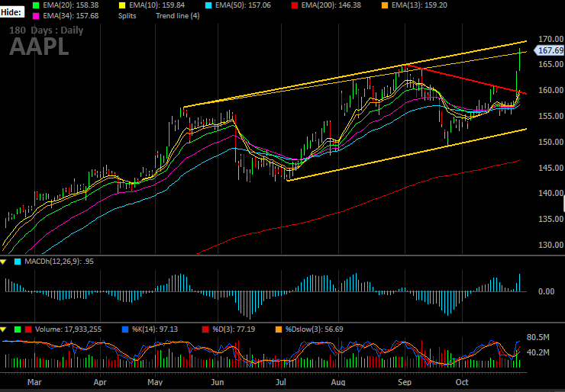This screenshot has width=565, height=392.
Task: Click the yellow EMA(10) color swatch
Action: [x=122, y=5]
